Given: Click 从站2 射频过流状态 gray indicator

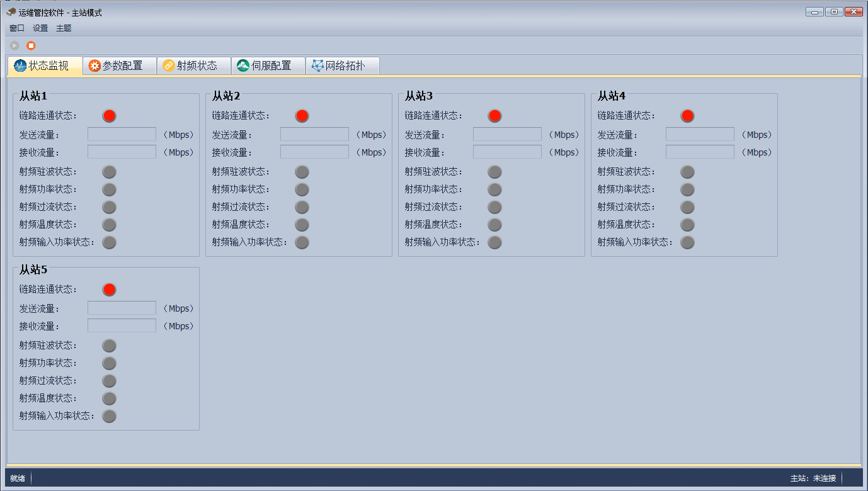Looking at the screenshot, I should [x=302, y=207].
